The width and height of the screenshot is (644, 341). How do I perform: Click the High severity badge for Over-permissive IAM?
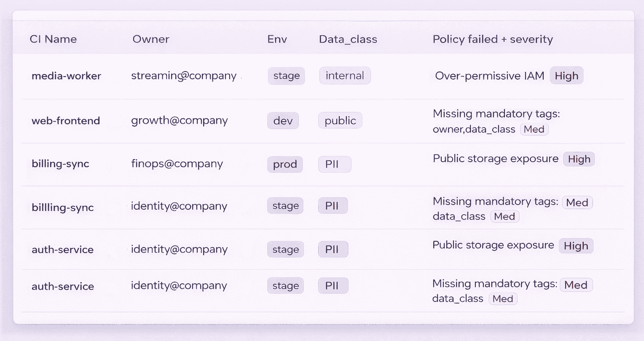[566, 75]
